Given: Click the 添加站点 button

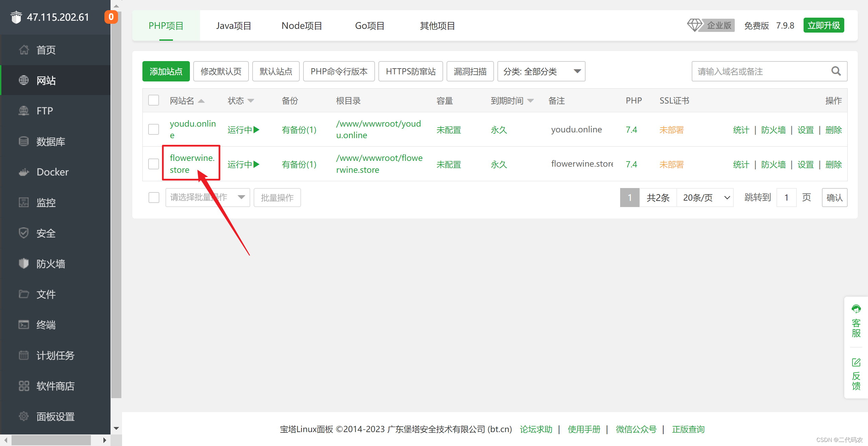Looking at the screenshot, I should [x=166, y=71].
